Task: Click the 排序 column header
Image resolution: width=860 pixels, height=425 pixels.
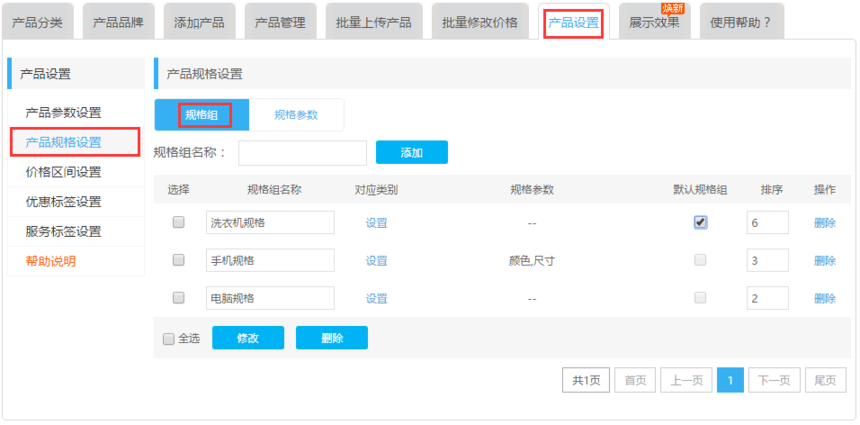Action: point(772,190)
